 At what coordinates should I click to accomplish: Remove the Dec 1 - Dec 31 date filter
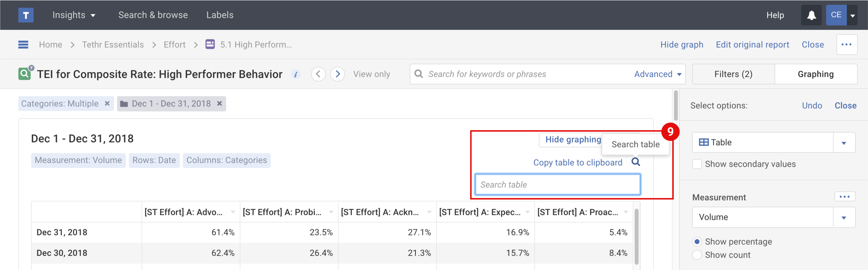click(x=219, y=103)
